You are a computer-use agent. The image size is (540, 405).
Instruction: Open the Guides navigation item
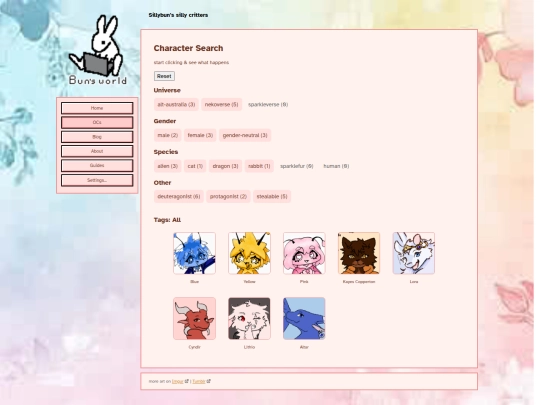point(97,166)
